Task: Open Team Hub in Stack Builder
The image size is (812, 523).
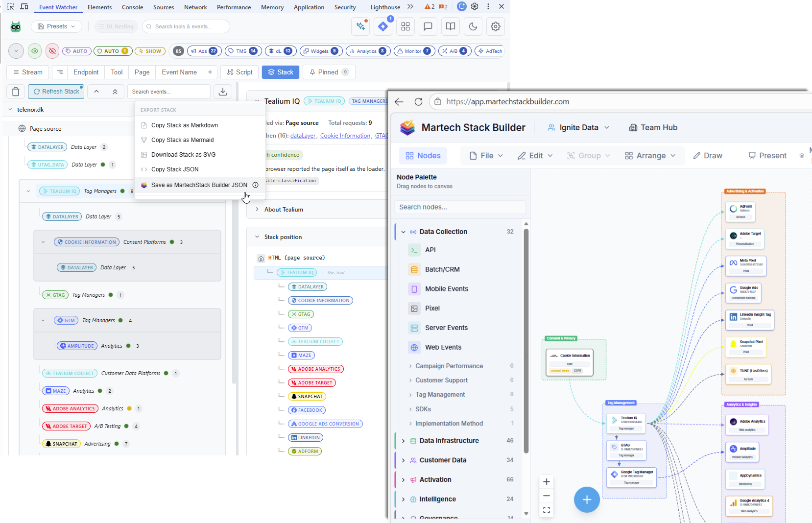Action: coord(653,127)
